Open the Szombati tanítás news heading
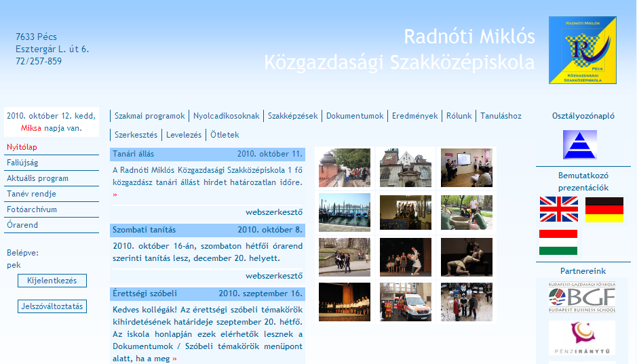The height and width of the screenshot is (364, 637). [x=144, y=230]
